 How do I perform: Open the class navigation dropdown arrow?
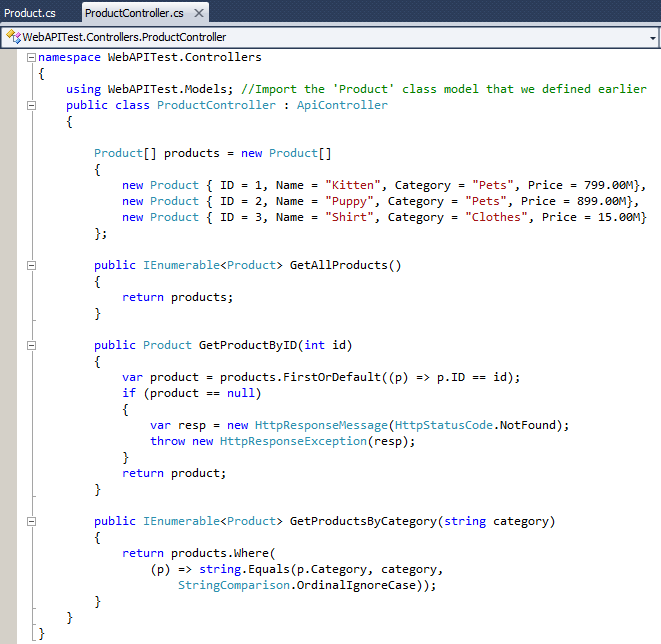[652, 37]
